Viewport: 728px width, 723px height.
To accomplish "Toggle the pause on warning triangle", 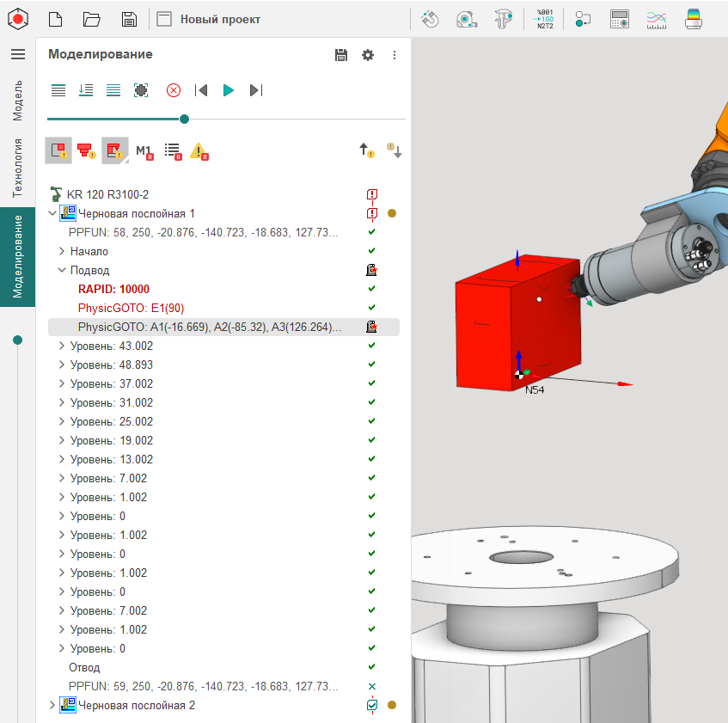I will pyautogui.click(x=199, y=151).
